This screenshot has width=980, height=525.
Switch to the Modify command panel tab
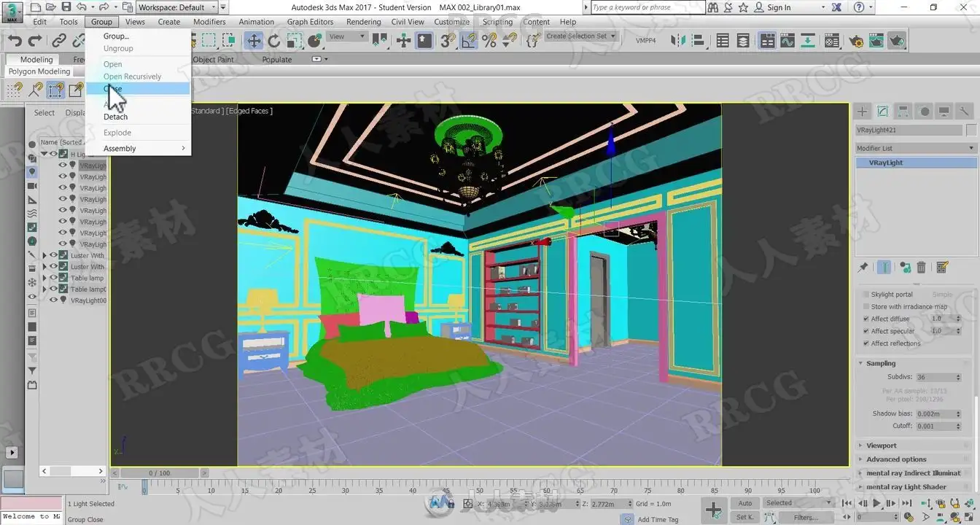(x=882, y=112)
